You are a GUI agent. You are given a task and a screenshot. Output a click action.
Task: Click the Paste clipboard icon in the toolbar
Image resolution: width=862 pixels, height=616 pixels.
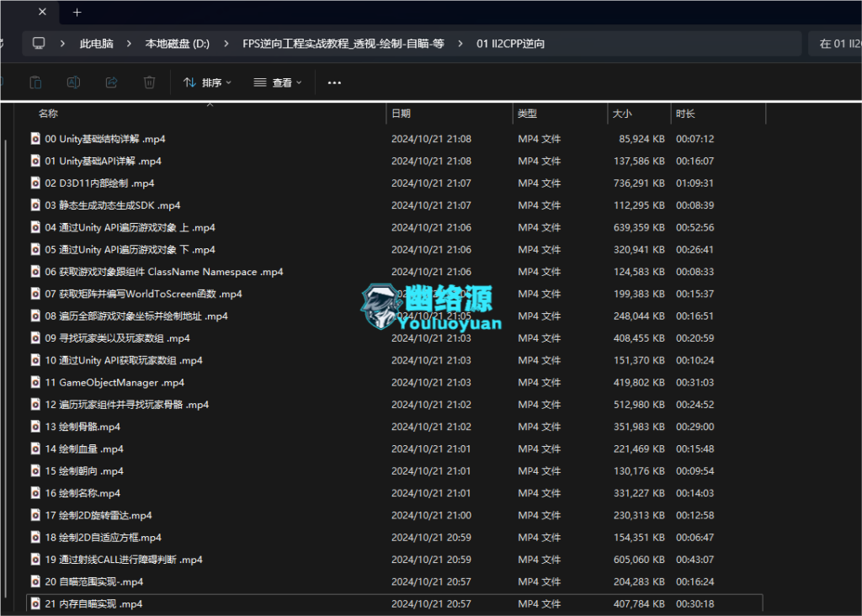click(35, 82)
